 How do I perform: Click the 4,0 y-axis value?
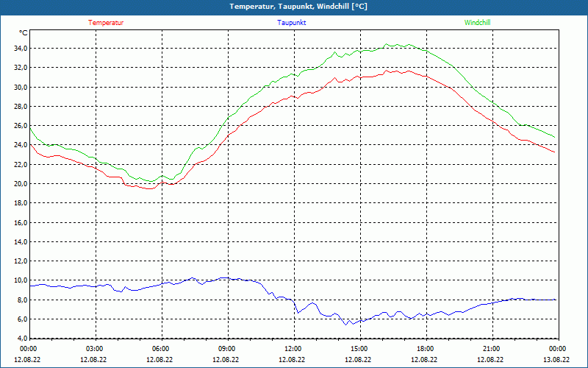point(22,339)
